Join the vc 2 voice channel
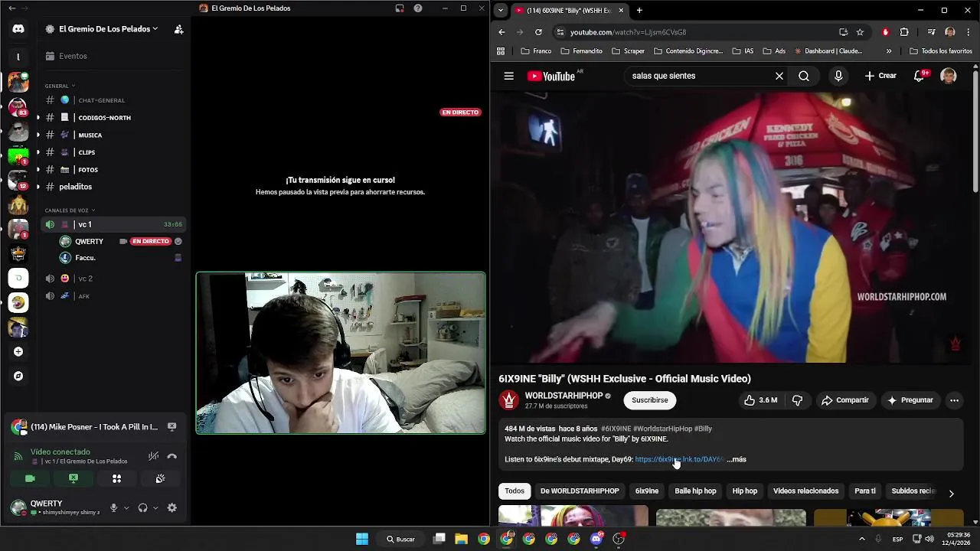Screen dimensions: 980x551 pyautogui.click(x=113, y=279)
